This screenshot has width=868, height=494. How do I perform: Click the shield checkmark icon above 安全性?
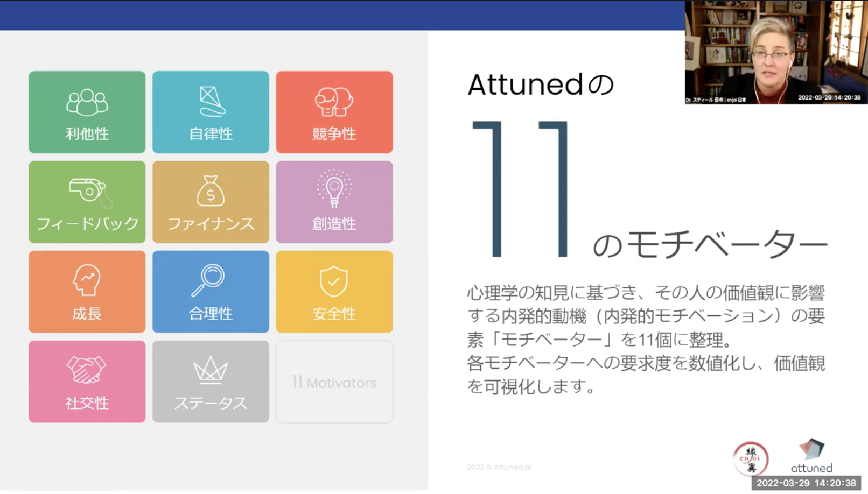pyautogui.click(x=334, y=281)
